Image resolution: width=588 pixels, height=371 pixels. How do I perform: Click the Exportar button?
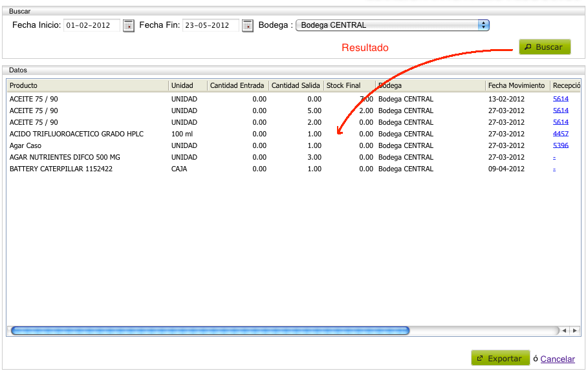tap(500, 358)
